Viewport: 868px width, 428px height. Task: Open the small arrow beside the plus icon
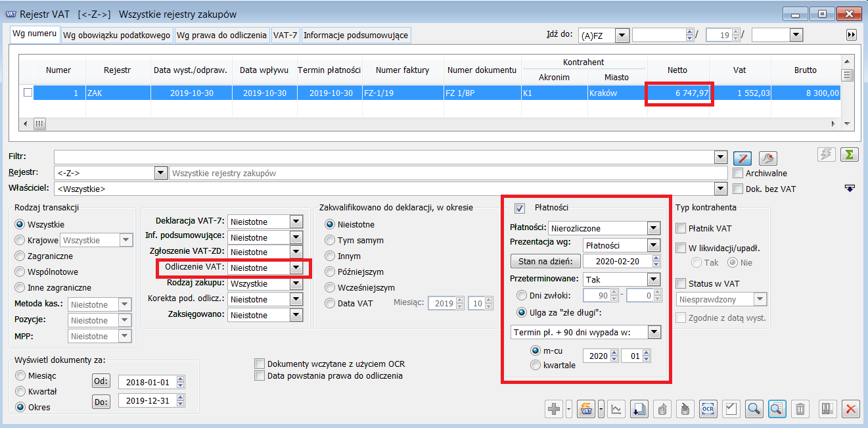coord(568,409)
